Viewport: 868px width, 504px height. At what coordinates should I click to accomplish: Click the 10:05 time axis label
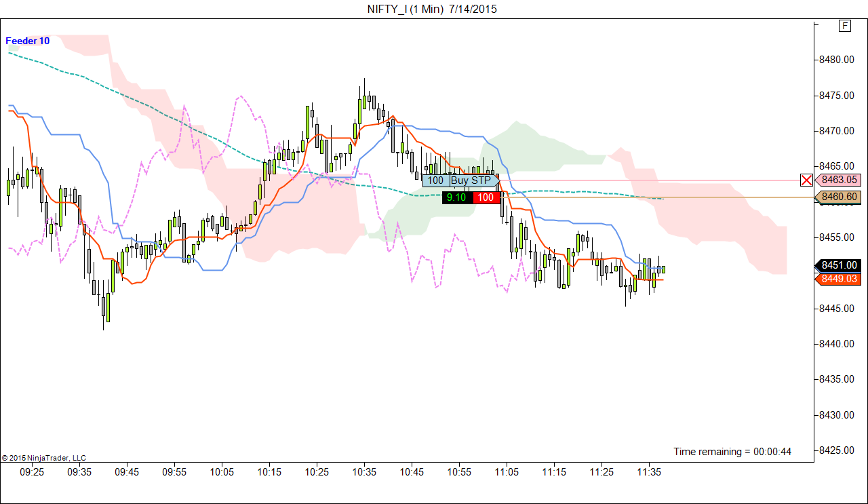coord(222,471)
